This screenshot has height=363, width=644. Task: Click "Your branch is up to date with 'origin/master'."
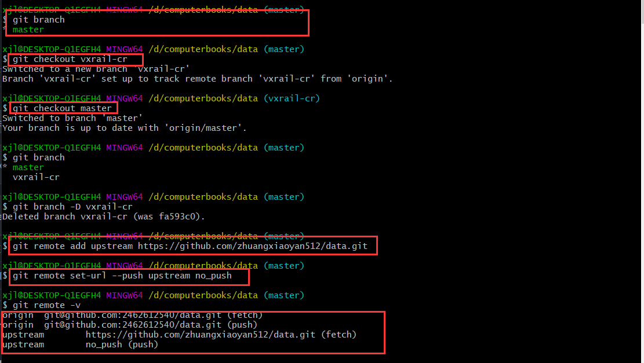[125, 128]
